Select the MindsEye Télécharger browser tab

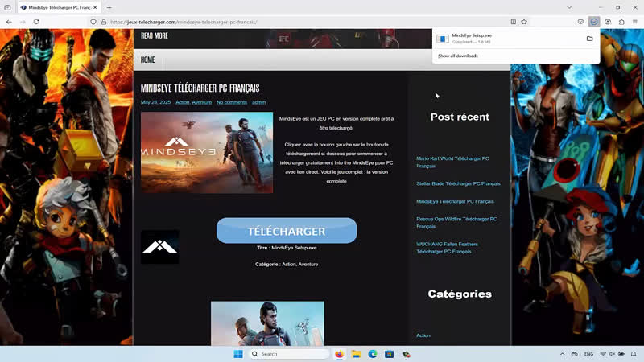tap(59, 7)
